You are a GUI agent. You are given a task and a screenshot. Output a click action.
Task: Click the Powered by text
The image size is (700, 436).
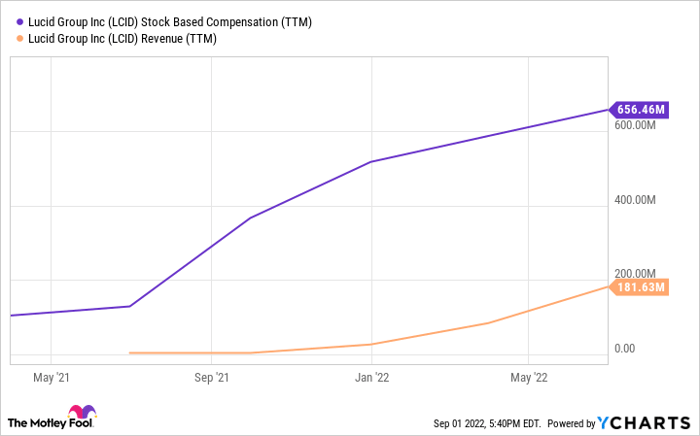click(x=570, y=423)
